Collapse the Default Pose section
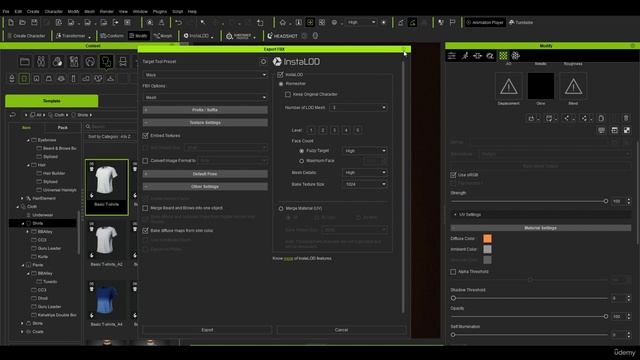 pyautogui.click(x=205, y=174)
